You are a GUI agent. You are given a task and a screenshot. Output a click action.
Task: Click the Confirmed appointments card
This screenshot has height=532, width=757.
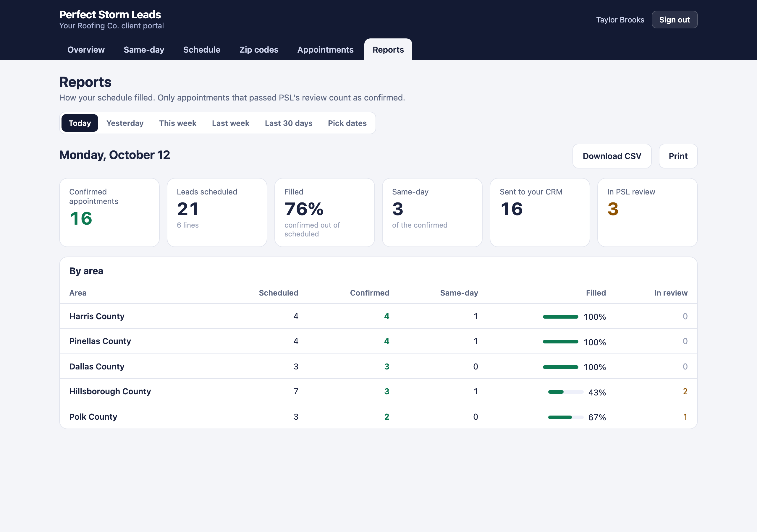pos(109,213)
